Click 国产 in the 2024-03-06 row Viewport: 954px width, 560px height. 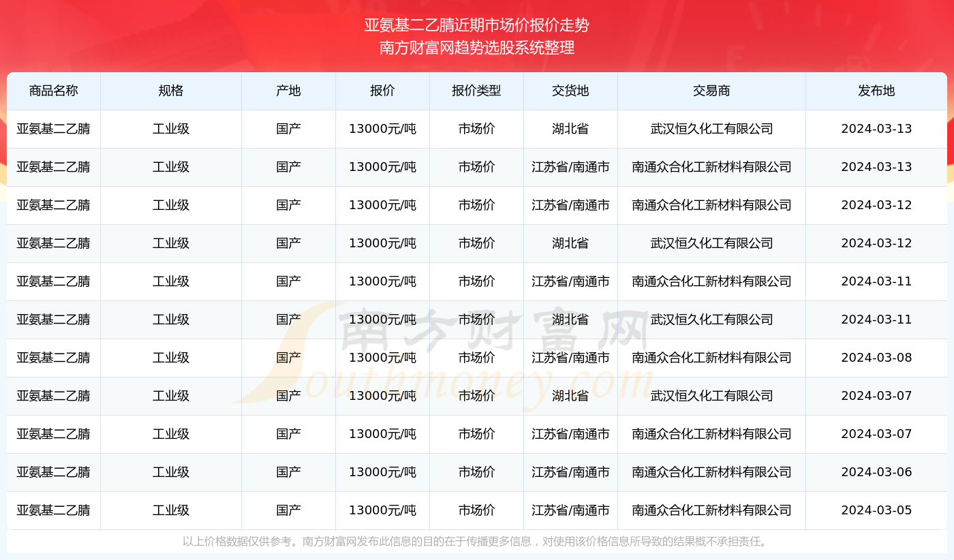click(x=288, y=472)
